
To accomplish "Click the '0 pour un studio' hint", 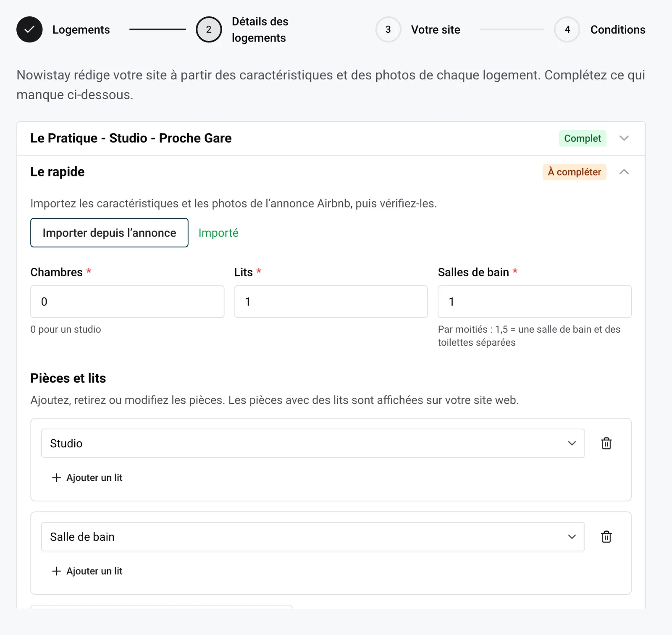I will 66,329.
